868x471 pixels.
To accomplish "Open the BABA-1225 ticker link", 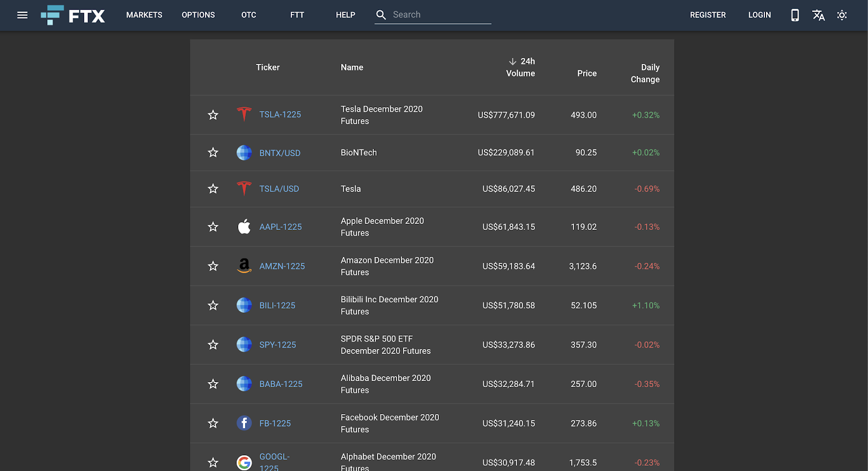I will click(x=281, y=384).
